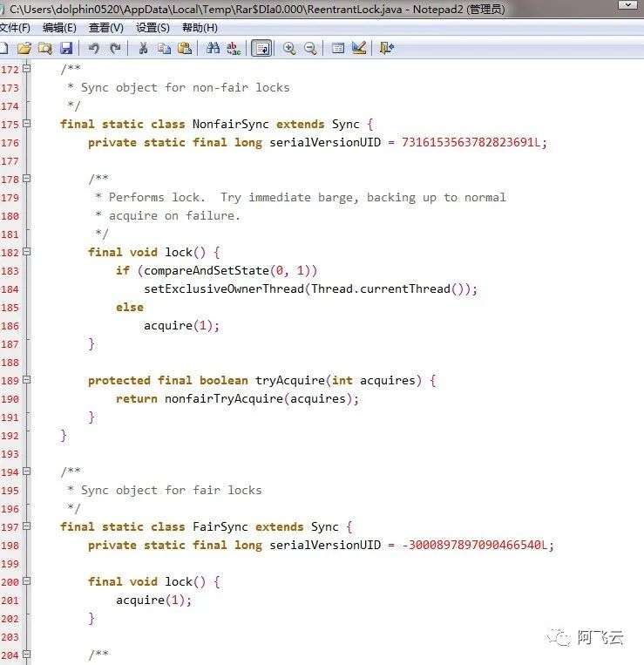The image size is (644, 665).
Task: Click setExclusiveOwnerThread call on line 184
Action: click(310, 289)
